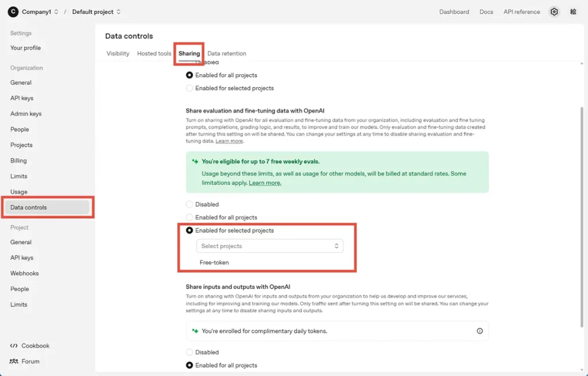Screen dimensions: 588x376
Task: Select Data controls in sidebar
Action: click(47, 208)
